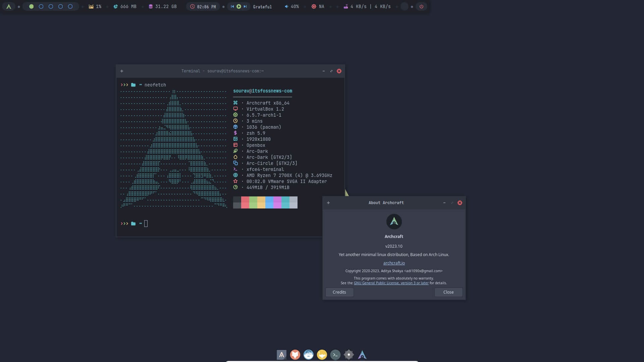Open the blue file manager icon in the dock
The width and height of the screenshot is (644, 362).
308,355
